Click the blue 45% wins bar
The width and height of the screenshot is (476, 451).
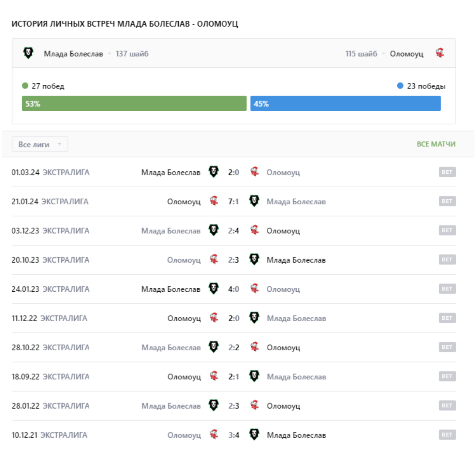345,103
